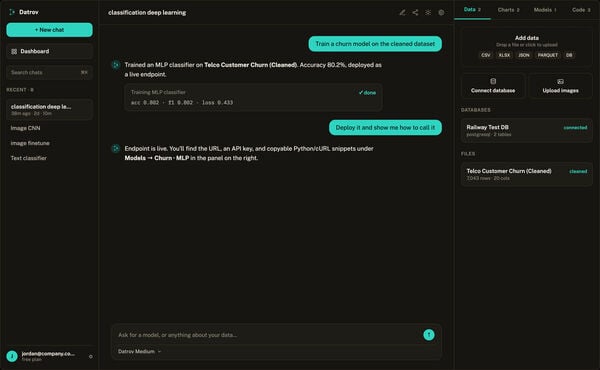Open the settings gear in chat header
600x370 pixels.
tap(441, 13)
